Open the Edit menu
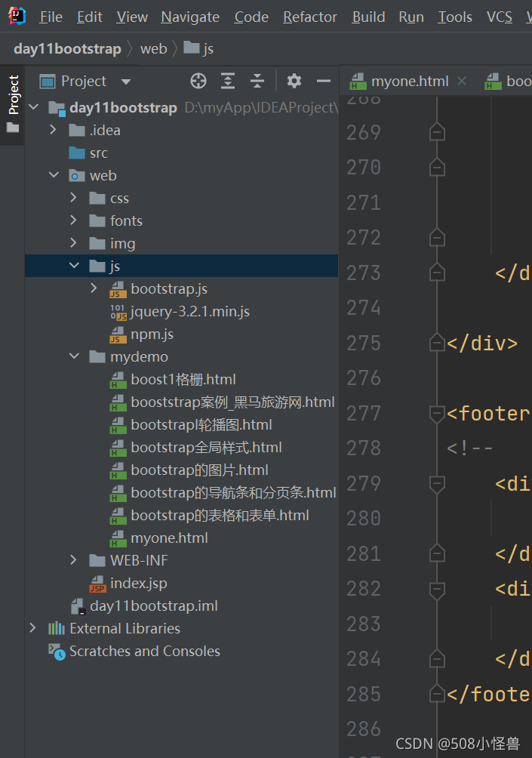This screenshot has height=758, width=532. 89,17
